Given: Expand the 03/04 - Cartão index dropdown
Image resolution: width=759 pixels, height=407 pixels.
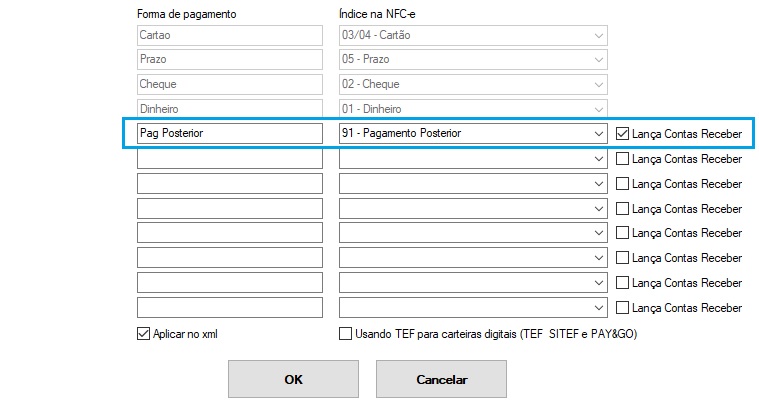Looking at the screenshot, I should [598, 35].
